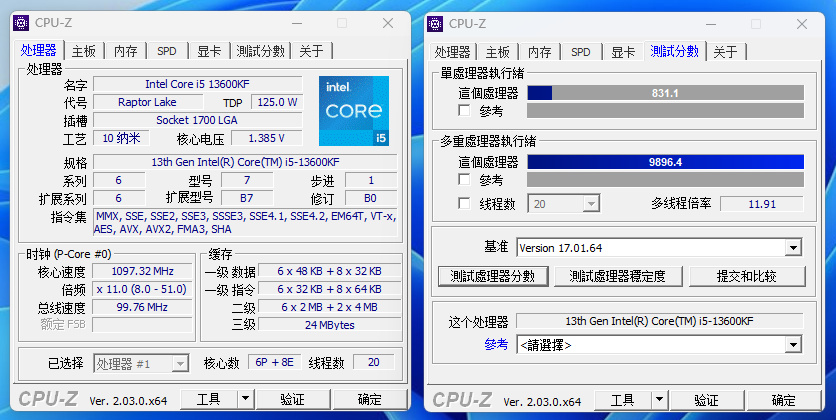Click the 插槽 value Socket 1700 LGA
Image resolution: width=836 pixels, height=420 pixels.
(x=198, y=120)
